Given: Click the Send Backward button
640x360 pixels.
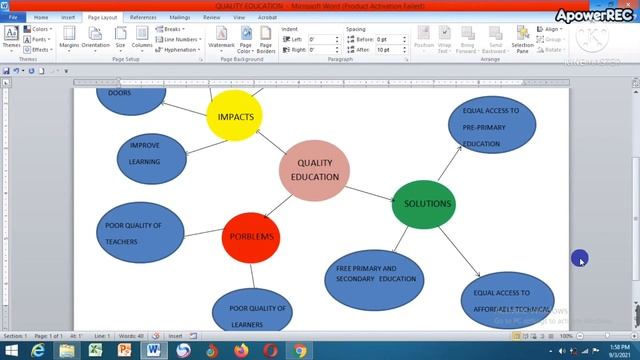Looking at the screenshot, I should (x=495, y=39).
